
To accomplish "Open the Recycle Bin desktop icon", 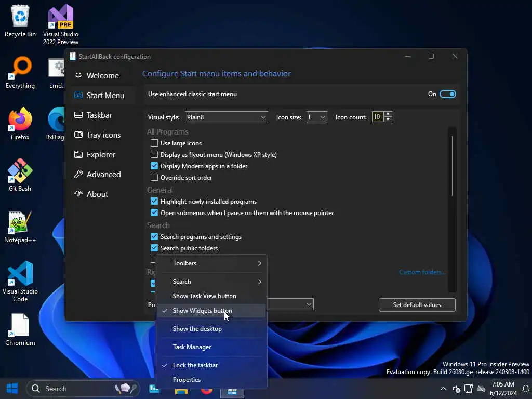I will (x=20, y=21).
